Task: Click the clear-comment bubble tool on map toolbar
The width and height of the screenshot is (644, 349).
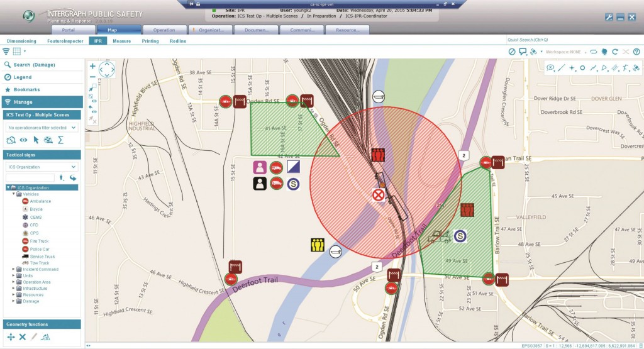Action: pos(550,68)
